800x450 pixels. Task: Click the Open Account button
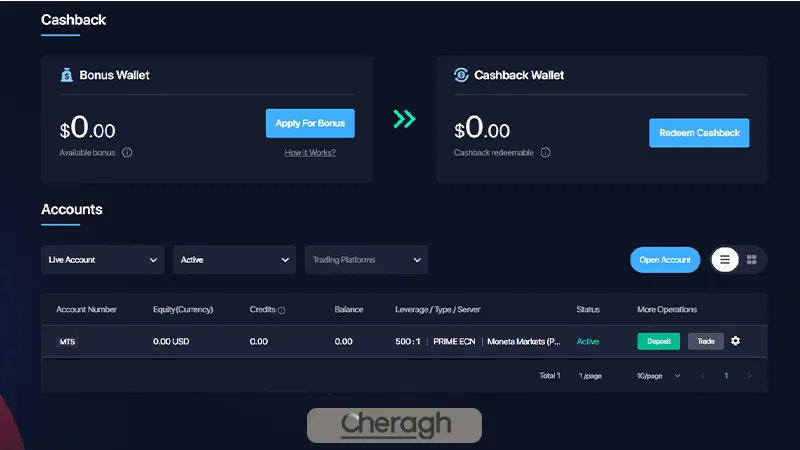tap(665, 260)
